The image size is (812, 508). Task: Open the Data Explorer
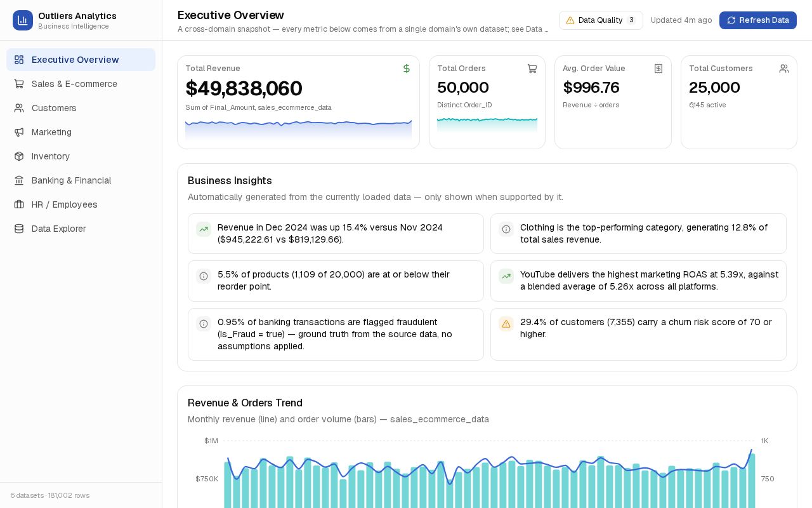pyautogui.click(x=81, y=229)
